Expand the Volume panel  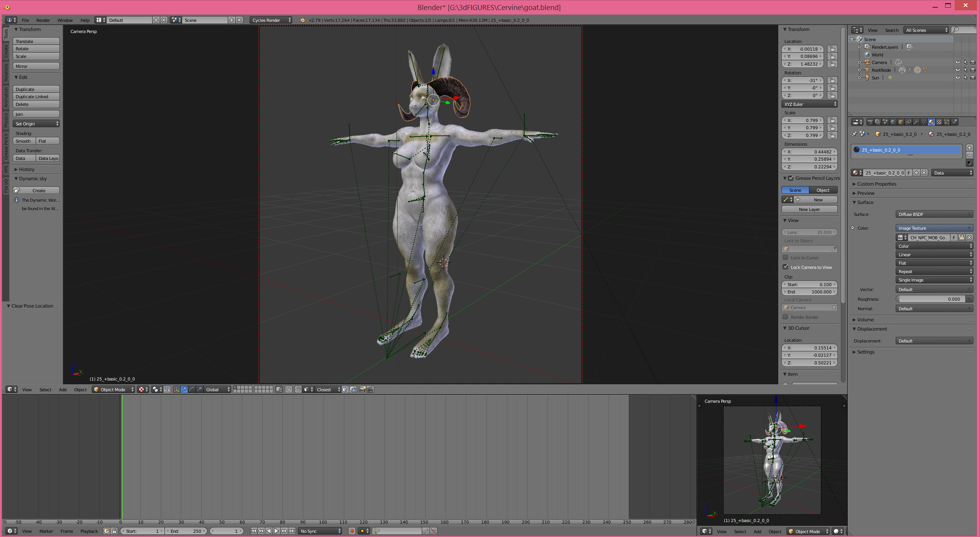[x=865, y=320]
